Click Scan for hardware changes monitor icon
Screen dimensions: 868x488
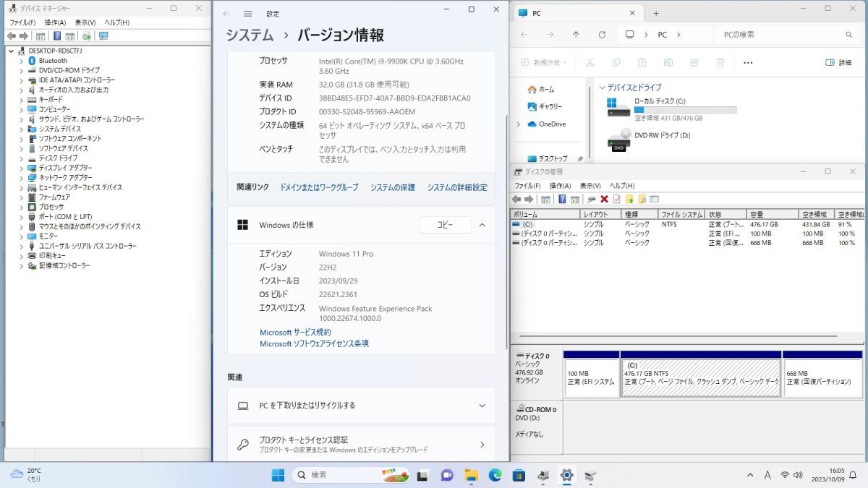[103, 35]
